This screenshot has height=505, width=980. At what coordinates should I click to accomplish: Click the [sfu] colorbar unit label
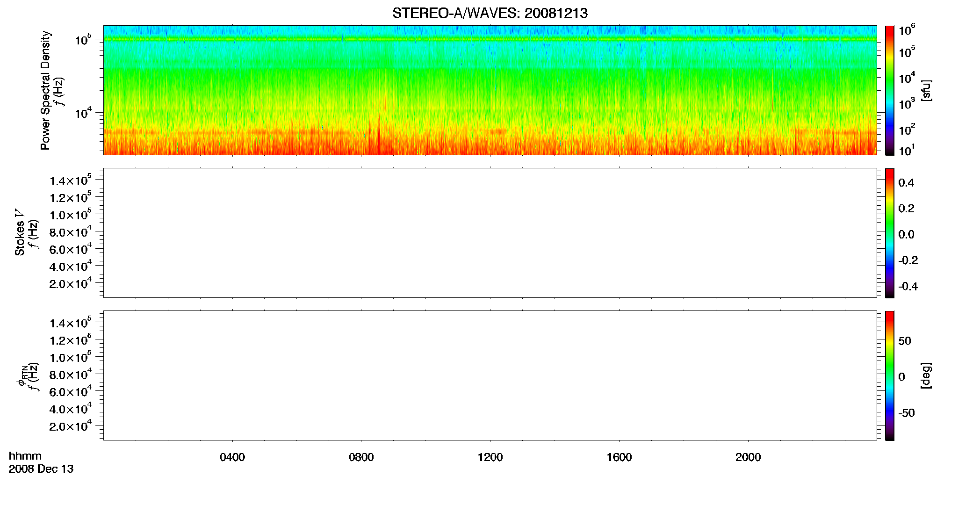[927, 90]
